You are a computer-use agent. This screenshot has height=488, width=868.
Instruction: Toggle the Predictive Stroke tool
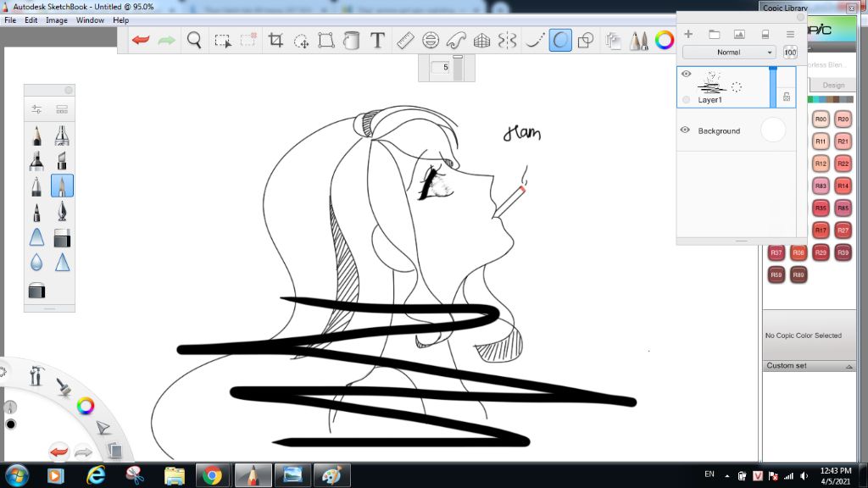click(560, 40)
